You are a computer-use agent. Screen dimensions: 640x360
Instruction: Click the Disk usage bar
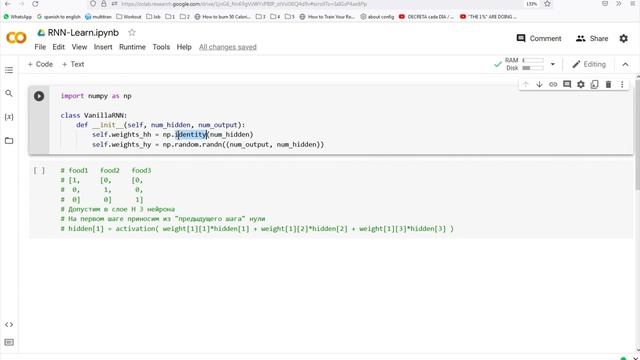click(x=533, y=68)
